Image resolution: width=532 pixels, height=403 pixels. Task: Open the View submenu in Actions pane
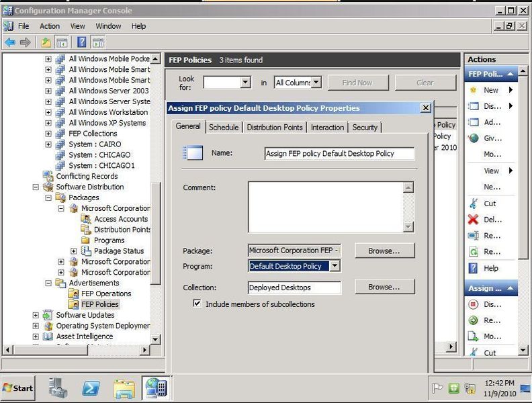(x=491, y=171)
